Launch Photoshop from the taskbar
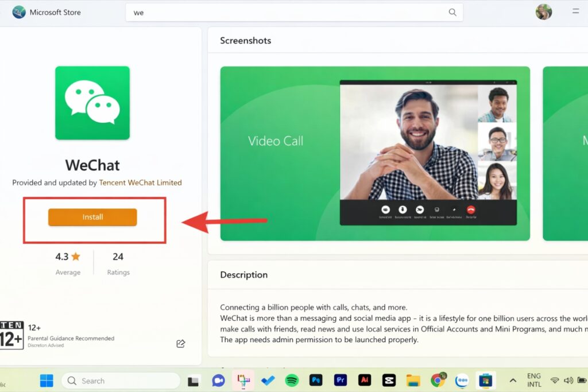The image size is (588, 392). (316, 381)
